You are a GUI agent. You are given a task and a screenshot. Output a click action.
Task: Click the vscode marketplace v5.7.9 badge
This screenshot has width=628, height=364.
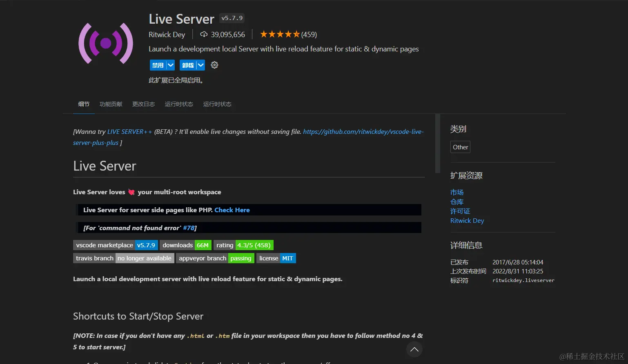[x=116, y=245]
